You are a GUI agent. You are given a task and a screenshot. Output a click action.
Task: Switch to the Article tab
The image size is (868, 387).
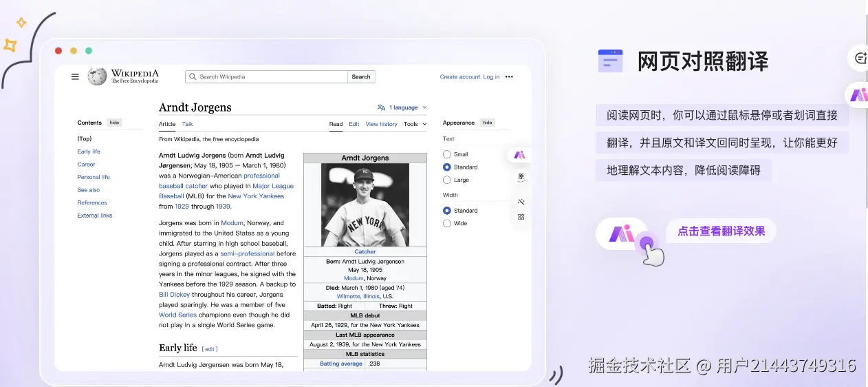tap(167, 125)
